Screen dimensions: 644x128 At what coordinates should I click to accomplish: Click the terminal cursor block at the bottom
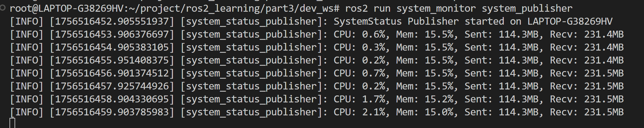pyautogui.click(x=12, y=123)
